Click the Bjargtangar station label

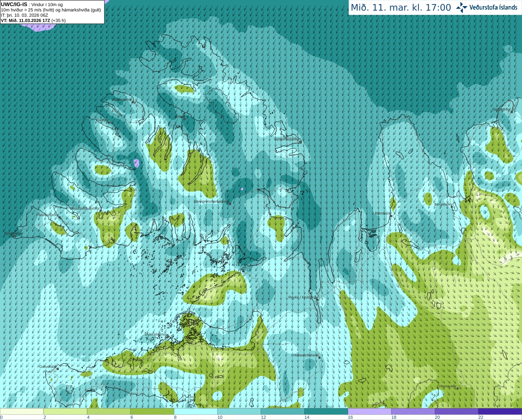coord(13,234)
